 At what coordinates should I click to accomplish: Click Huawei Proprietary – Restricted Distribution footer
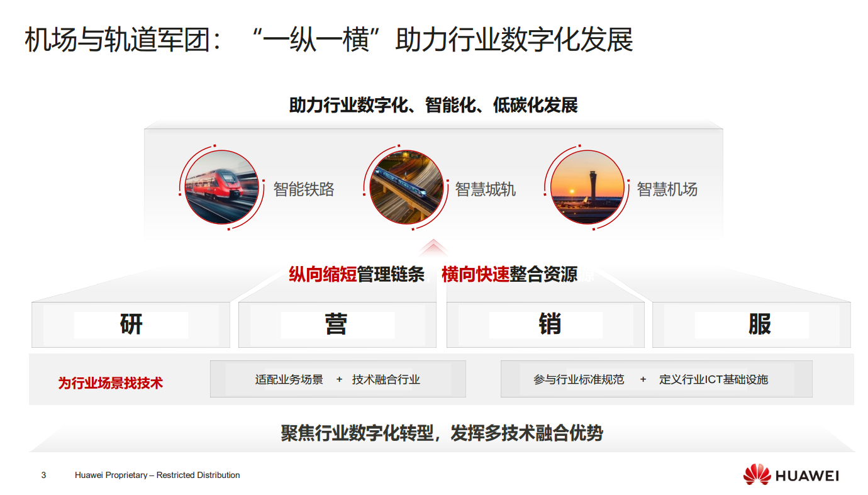(x=157, y=475)
